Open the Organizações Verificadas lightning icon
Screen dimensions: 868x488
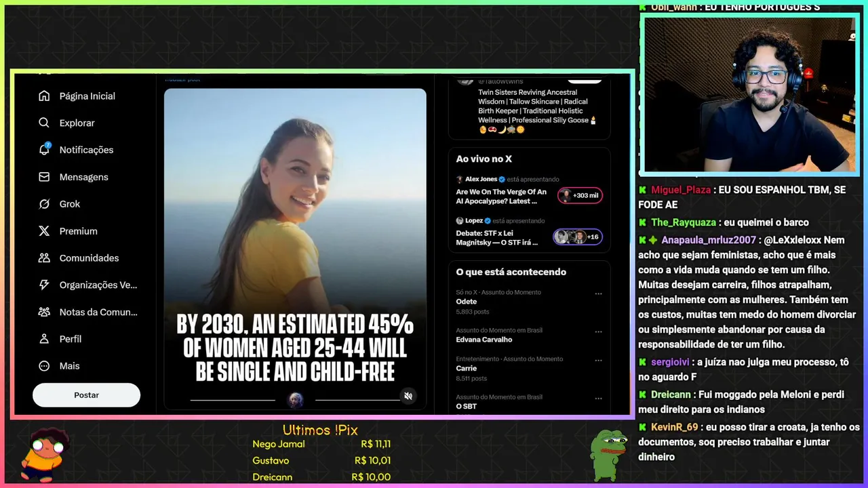pyautogui.click(x=44, y=285)
